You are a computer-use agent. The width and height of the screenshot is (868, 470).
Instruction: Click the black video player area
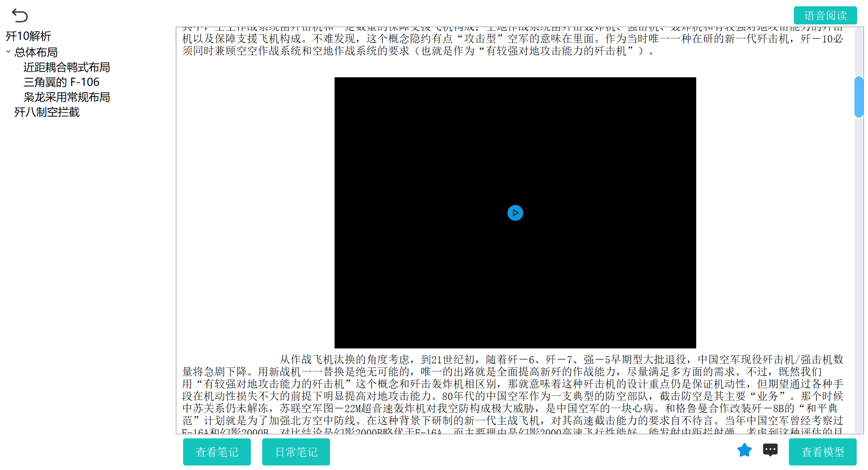[515, 213]
